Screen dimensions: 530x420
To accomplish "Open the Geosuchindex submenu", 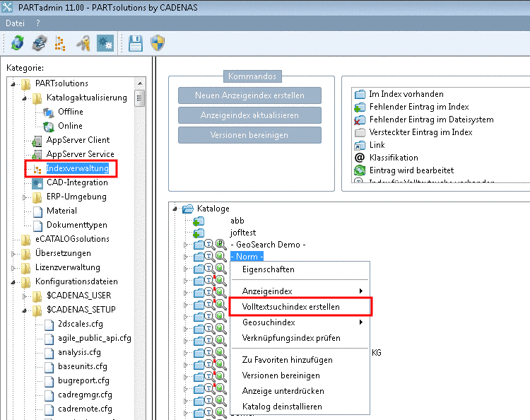I will click(x=300, y=322).
